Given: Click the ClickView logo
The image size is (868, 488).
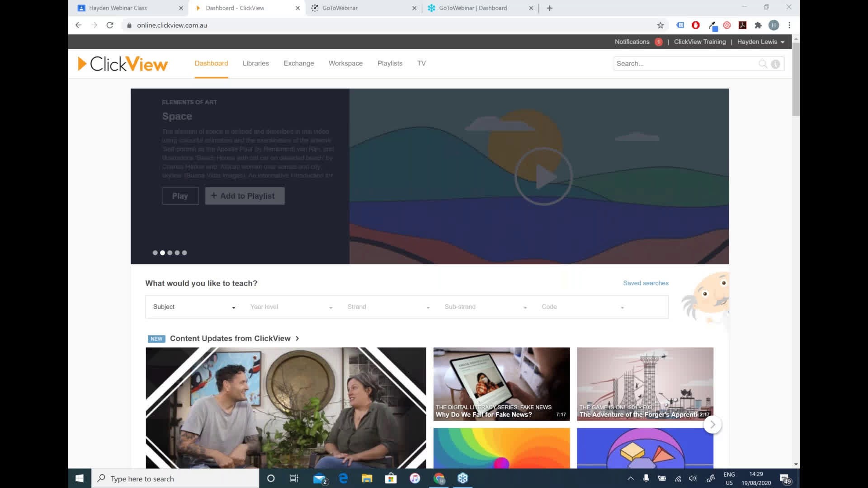Looking at the screenshot, I should [123, 64].
